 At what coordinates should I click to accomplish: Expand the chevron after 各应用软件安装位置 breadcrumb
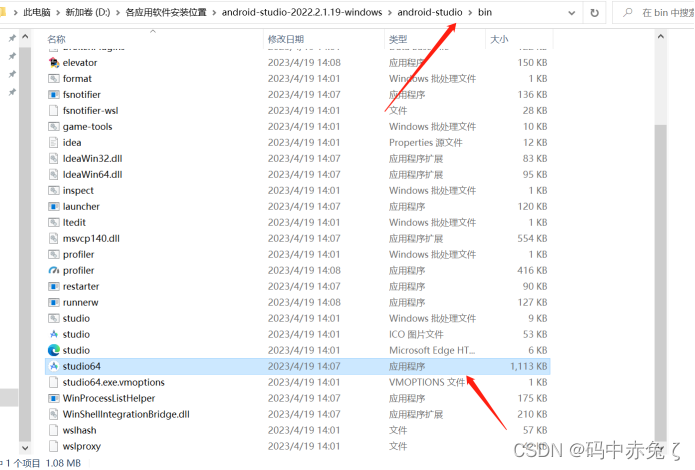pos(214,12)
